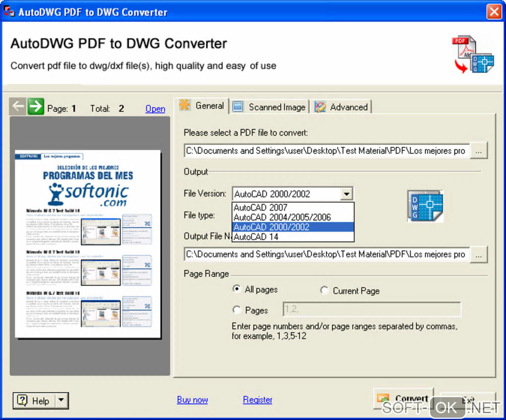
Task: Click the PDF to DWG logo icon in the header
Action: click(x=473, y=54)
